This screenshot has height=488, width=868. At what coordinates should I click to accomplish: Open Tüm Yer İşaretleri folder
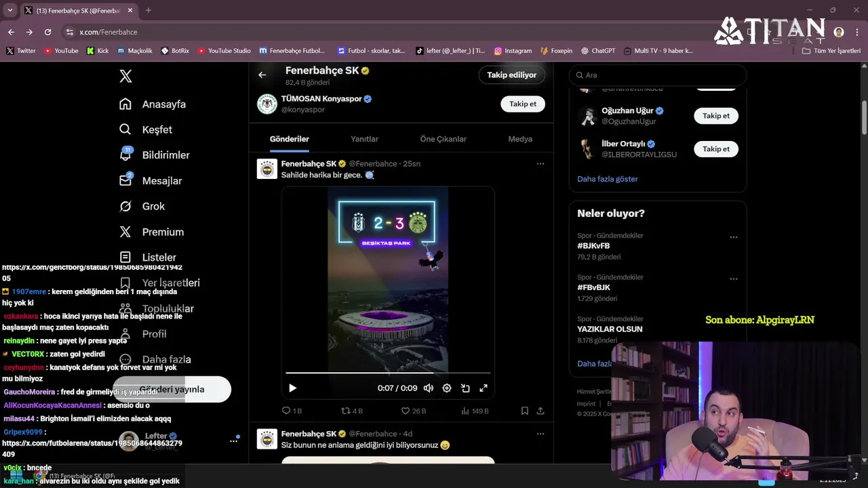point(831,51)
